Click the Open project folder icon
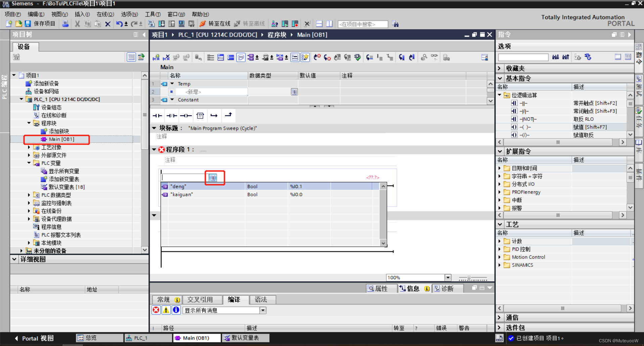 click(x=18, y=24)
